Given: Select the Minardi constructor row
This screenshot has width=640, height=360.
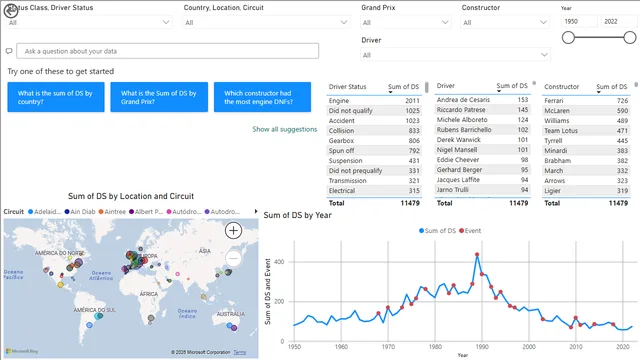Looking at the screenshot, I should 586,151.
